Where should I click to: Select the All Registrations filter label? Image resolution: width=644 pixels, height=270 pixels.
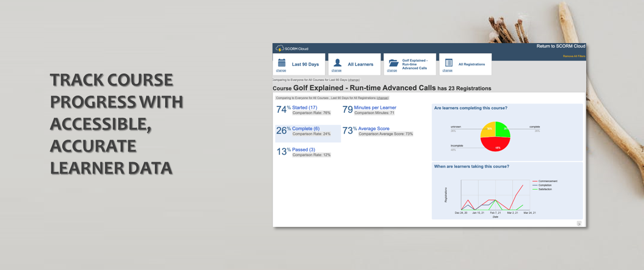[x=471, y=64]
